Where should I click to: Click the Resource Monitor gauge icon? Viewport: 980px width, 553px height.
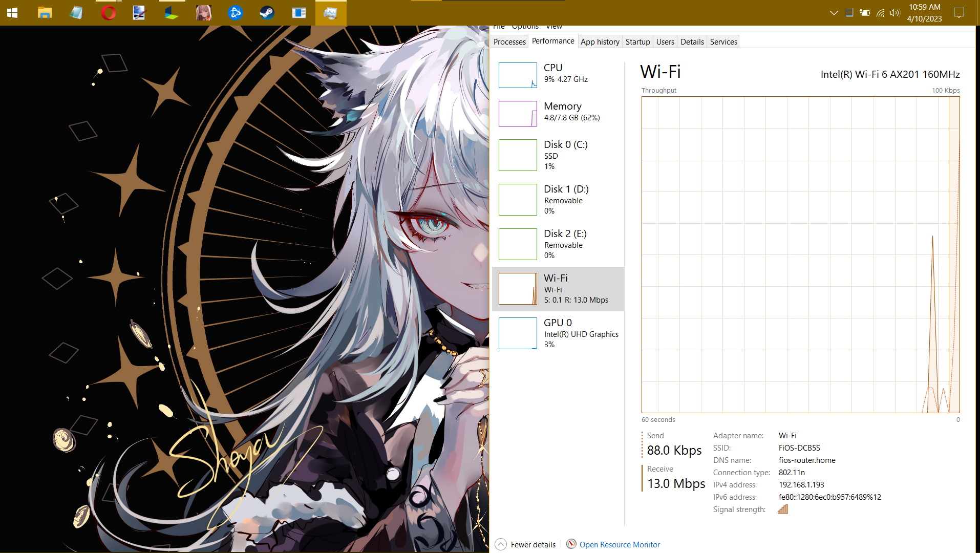[571, 544]
